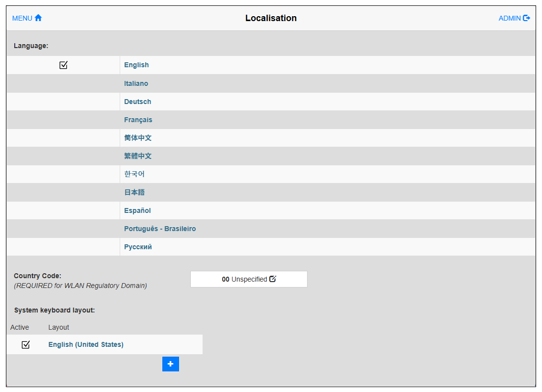The image size is (542, 392).
Task: Choose Français from the language list
Action: 138,120
